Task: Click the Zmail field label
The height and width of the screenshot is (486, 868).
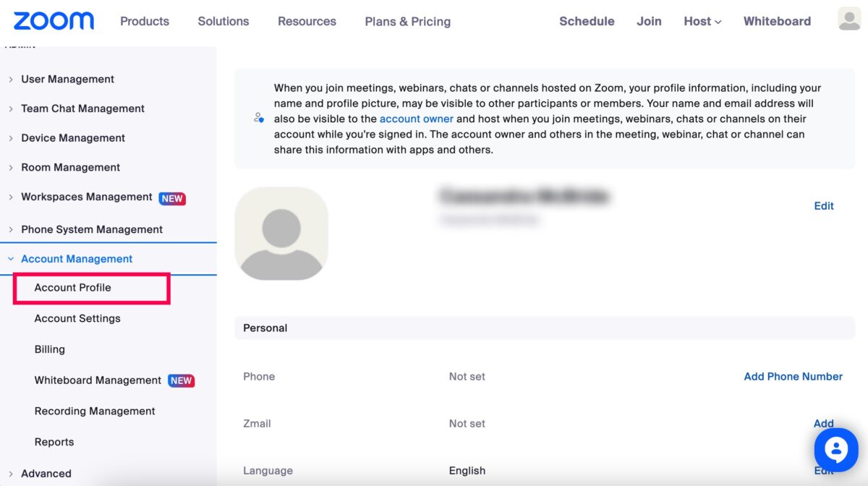Action: (x=257, y=424)
